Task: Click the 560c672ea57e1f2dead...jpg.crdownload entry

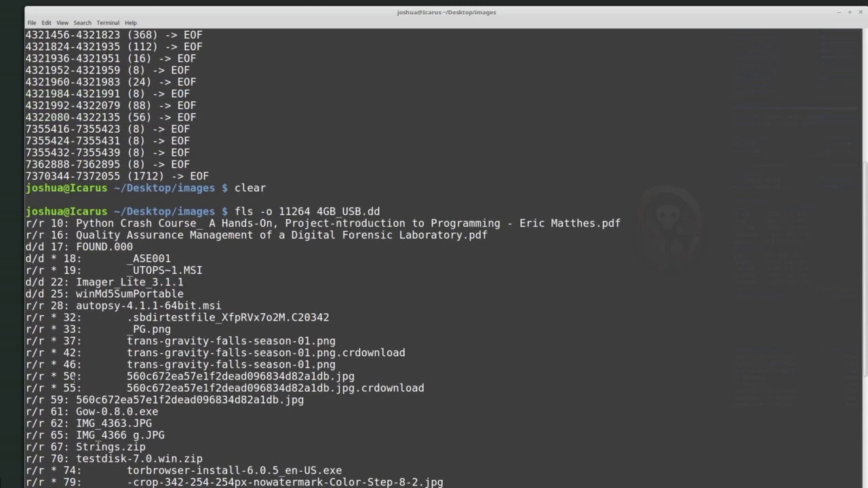Action: point(225,388)
